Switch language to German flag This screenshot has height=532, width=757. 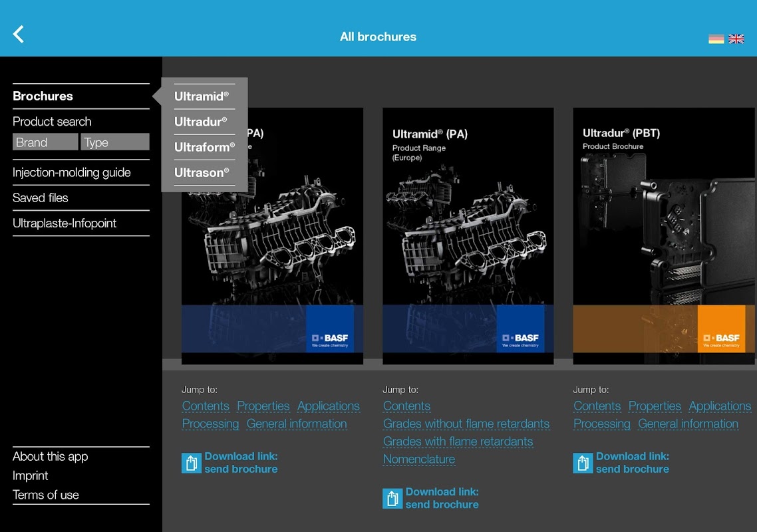tap(716, 39)
